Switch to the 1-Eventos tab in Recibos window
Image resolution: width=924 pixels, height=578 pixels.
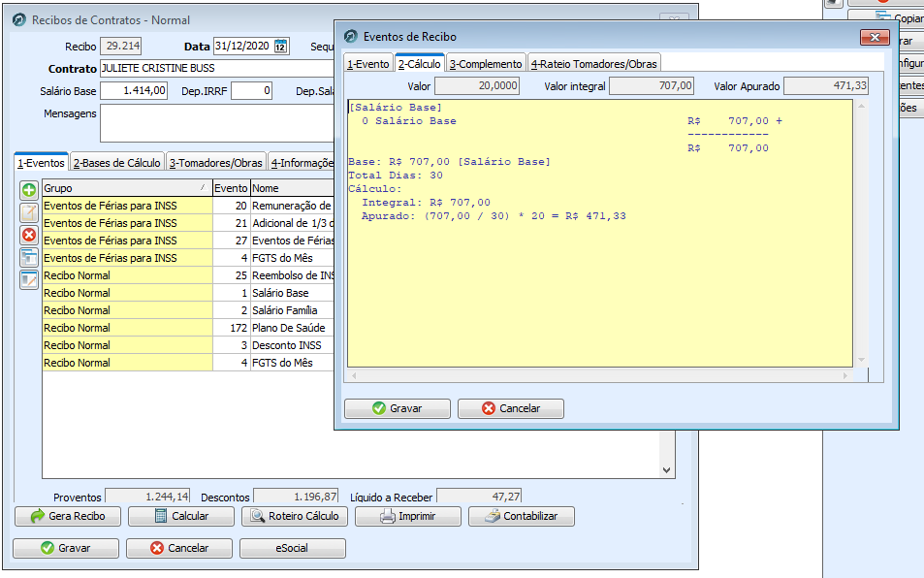(41, 163)
